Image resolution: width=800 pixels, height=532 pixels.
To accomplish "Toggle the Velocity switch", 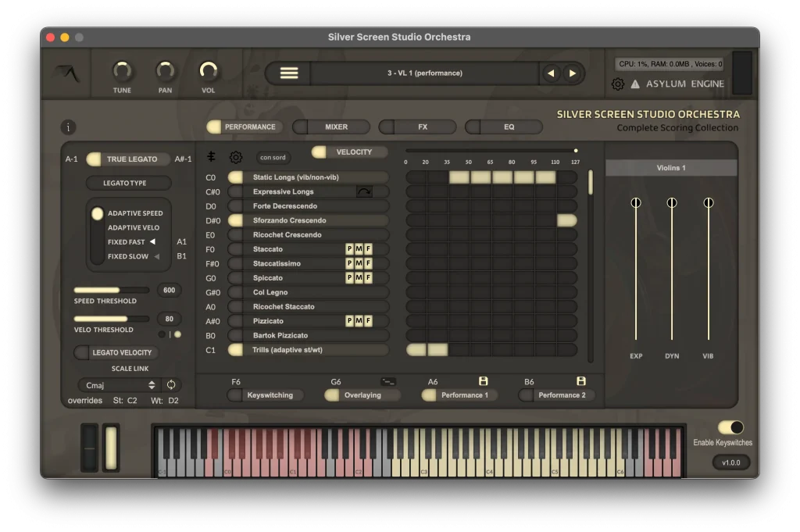I will point(349,152).
